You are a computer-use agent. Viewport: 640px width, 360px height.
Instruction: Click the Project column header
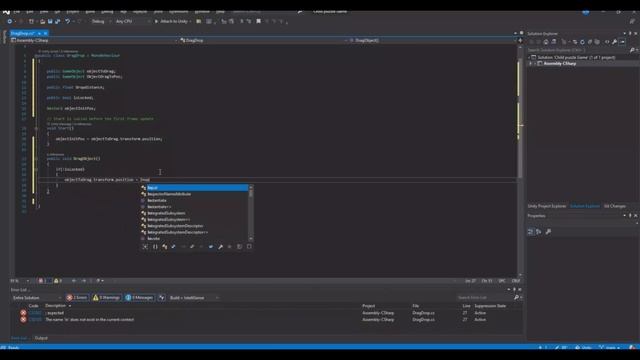click(368, 306)
